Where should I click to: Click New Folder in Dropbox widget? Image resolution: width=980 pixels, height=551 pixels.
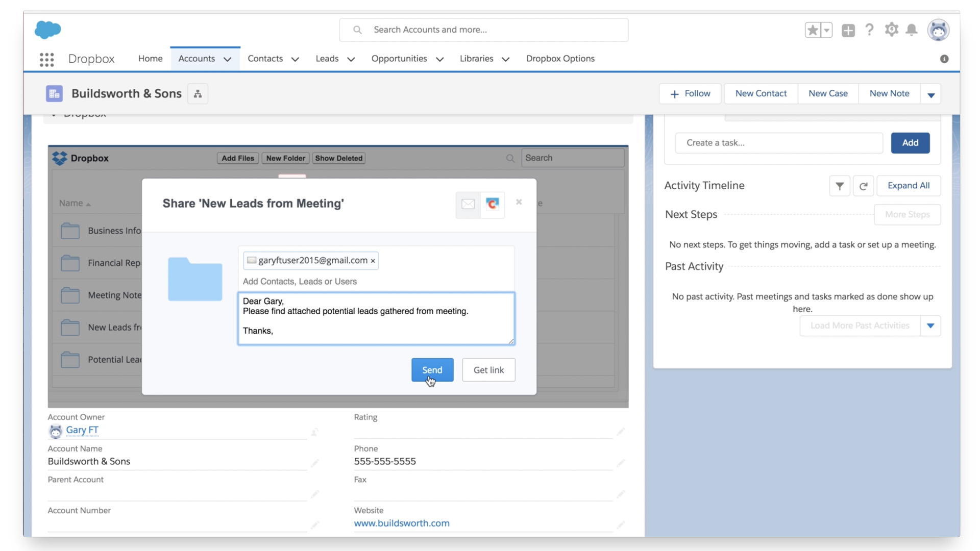(x=286, y=158)
